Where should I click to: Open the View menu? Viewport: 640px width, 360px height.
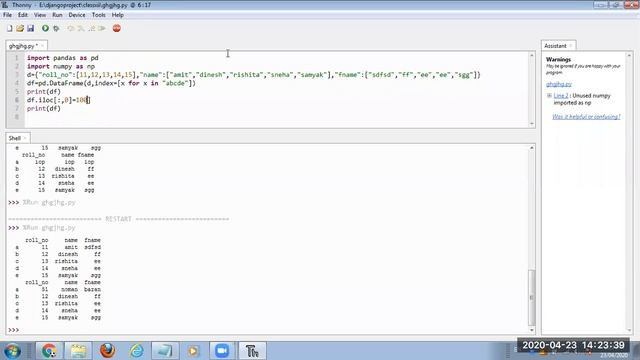pos(40,15)
